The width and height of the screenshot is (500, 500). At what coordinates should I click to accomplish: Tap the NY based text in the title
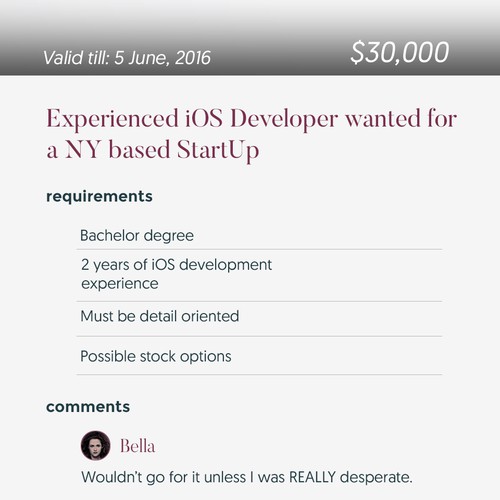117,150
